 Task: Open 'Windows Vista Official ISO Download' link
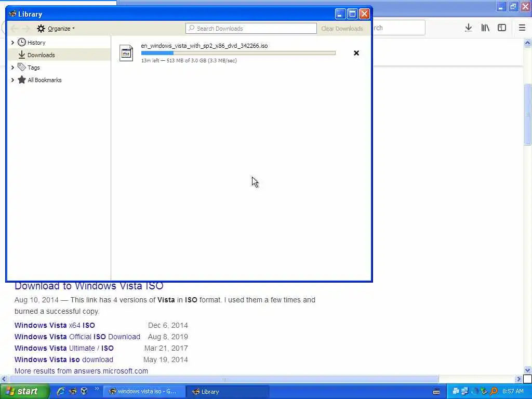pos(77,337)
